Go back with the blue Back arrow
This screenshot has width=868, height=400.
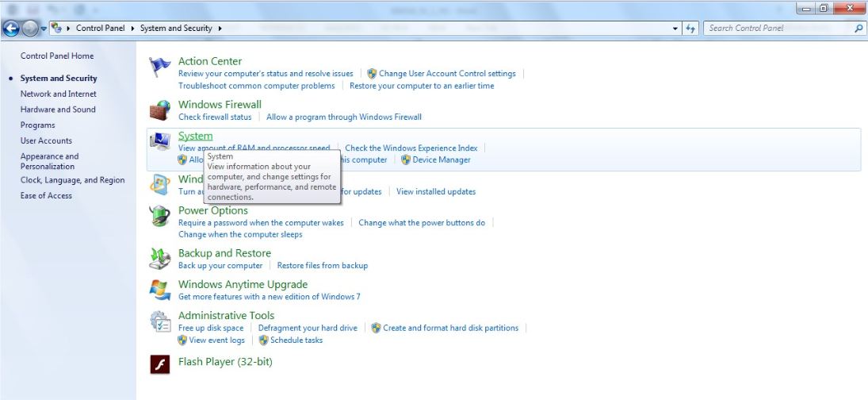click(x=11, y=29)
